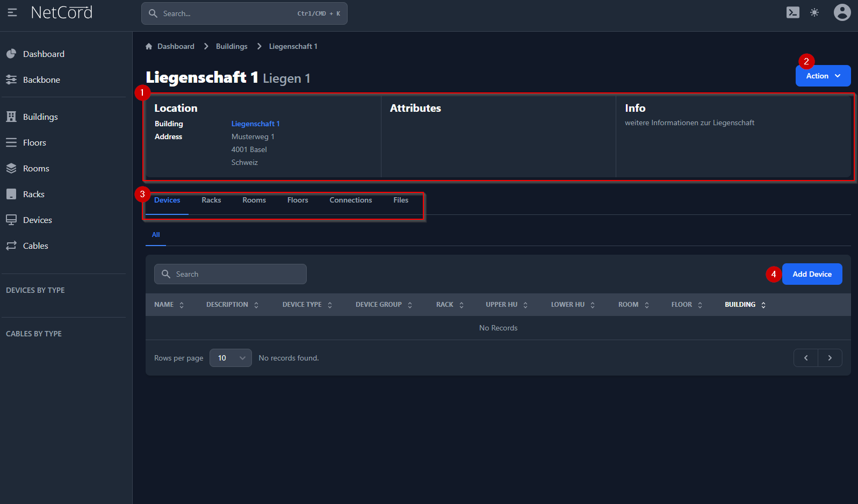Open the terminal console icon

tap(792, 12)
